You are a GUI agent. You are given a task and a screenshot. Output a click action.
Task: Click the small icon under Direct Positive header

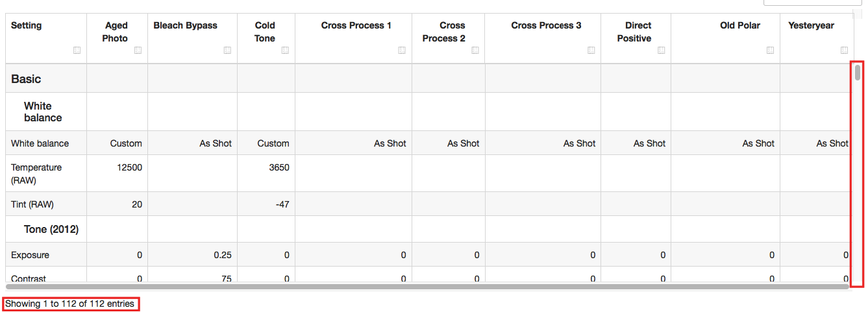[x=661, y=51]
